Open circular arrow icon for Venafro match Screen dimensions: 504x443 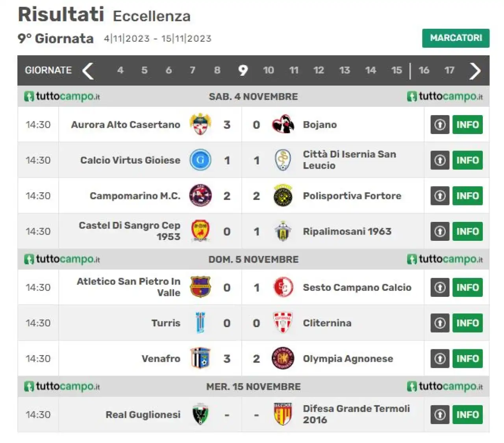coord(440,359)
